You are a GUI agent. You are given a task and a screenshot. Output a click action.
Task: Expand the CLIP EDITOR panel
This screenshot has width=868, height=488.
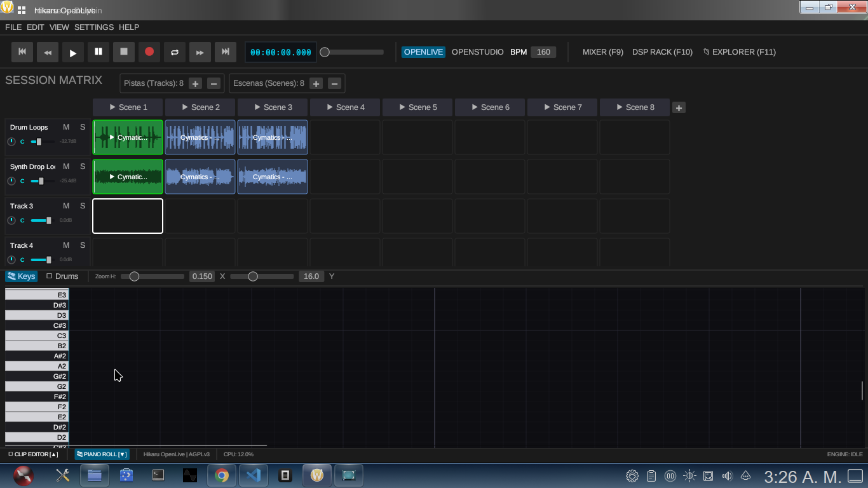(33, 454)
